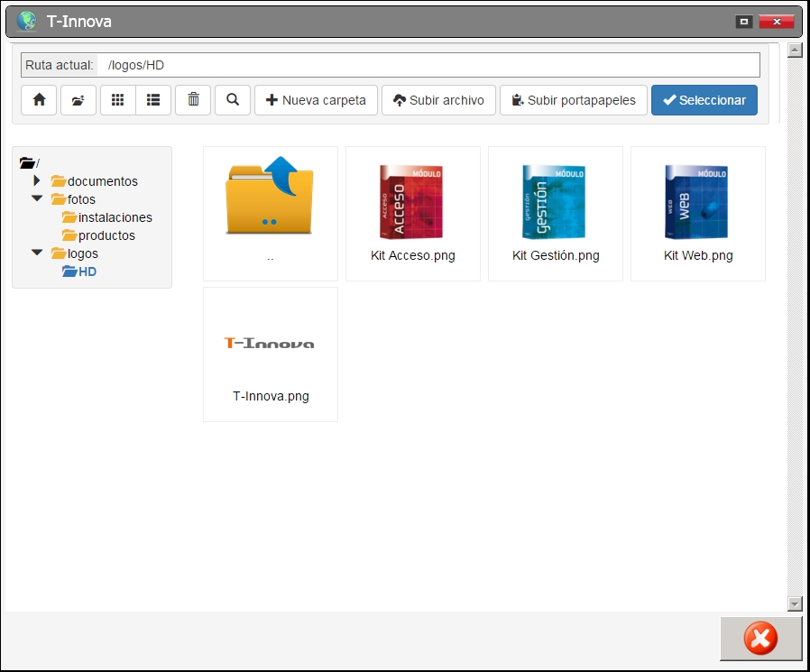Viewport: 810px width, 672px height.
Task: Select T-Innova.png logo image
Action: pos(271,354)
